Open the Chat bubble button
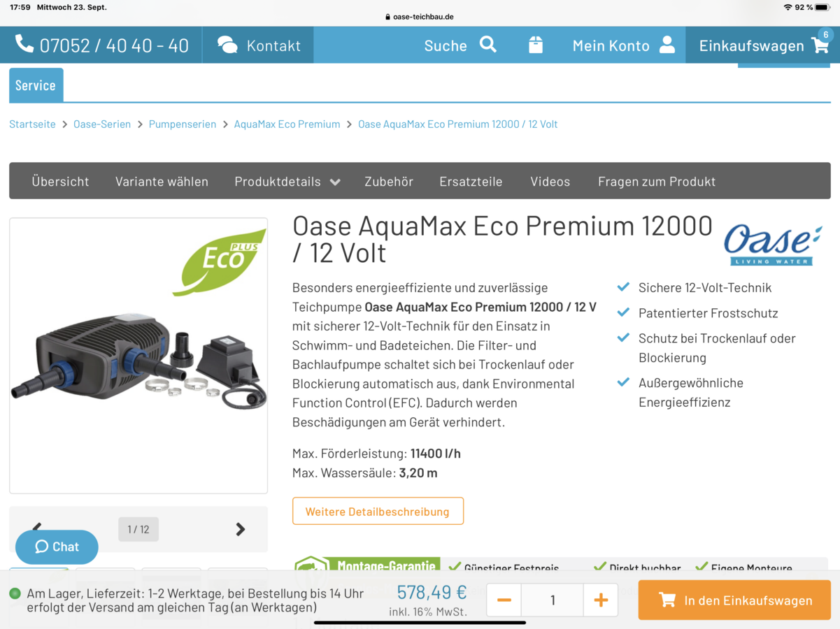Viewport: 840px width, 629px height. [x=57, y=547]
